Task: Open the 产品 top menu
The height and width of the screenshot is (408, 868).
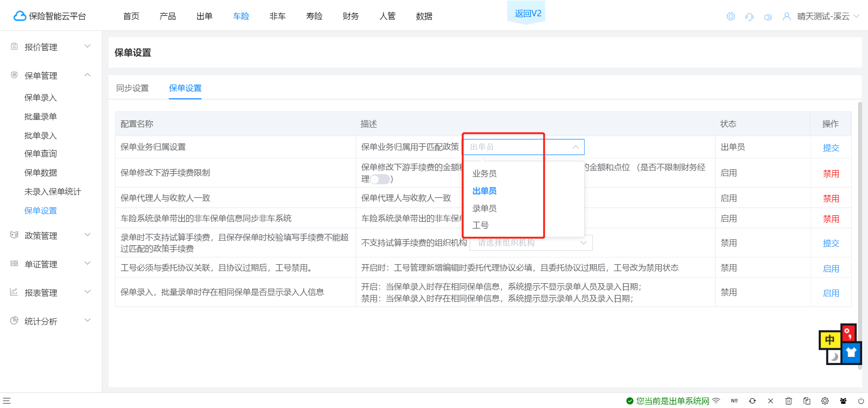Action: tap(168, 16)
